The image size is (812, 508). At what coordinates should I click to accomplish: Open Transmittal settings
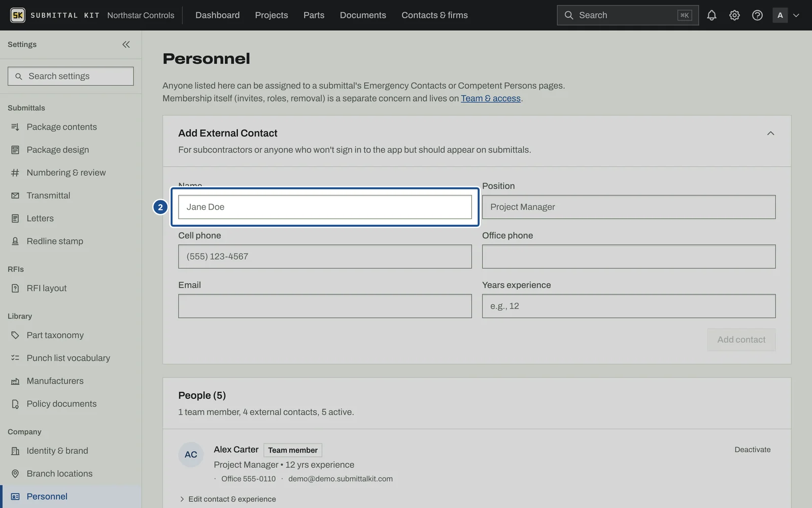(x=71, y=196)
